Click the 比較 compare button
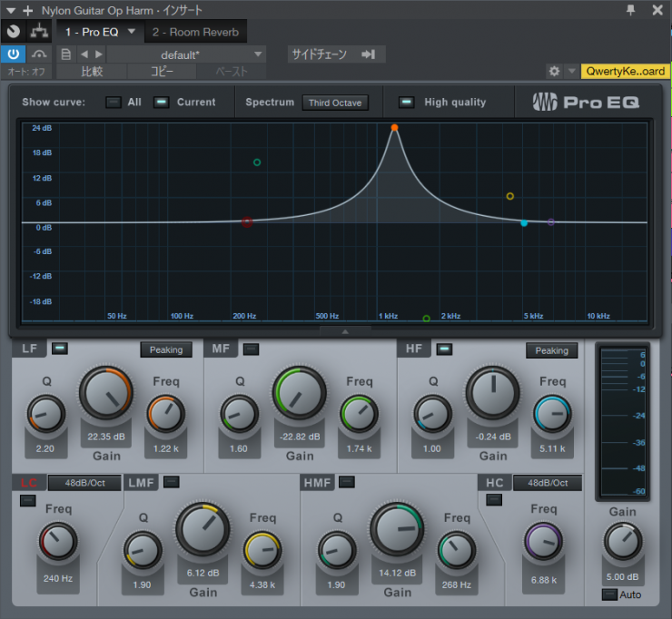Viewport: 672px width, 619px height. coord(92,72)
